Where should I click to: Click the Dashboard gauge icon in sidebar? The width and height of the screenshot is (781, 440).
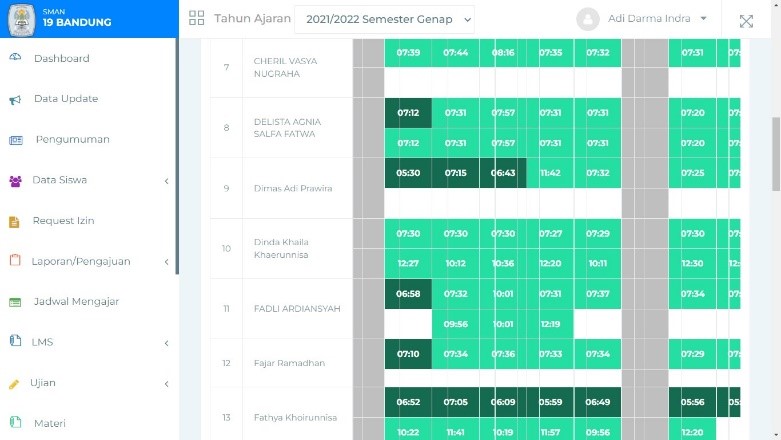(15, 58)
